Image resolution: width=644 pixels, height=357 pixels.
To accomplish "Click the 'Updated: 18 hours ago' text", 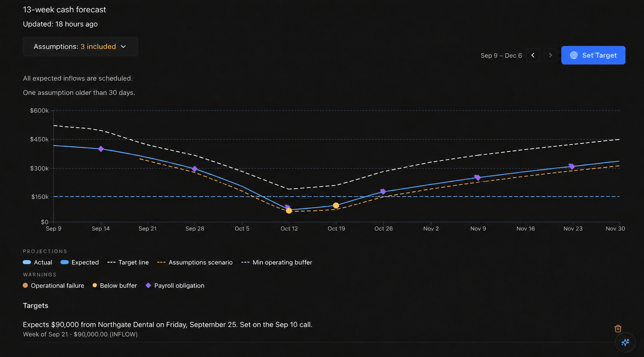I will click(60, 24).
